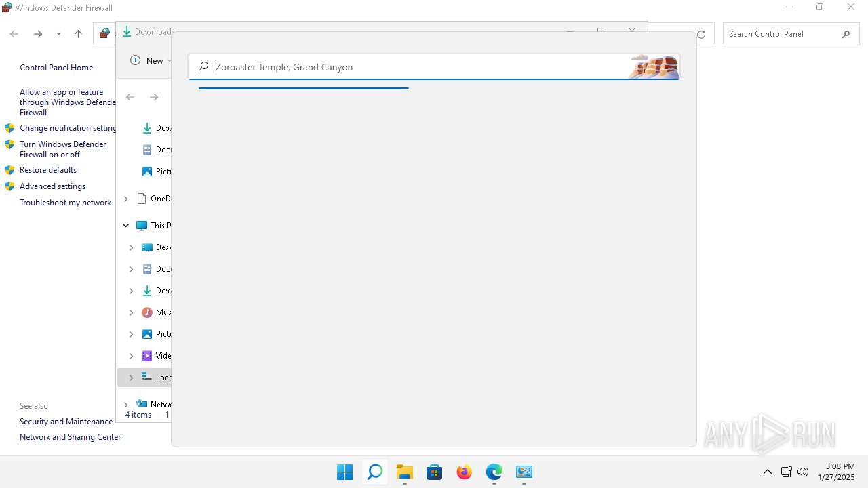The image size is (868, 488).
Task: Click shield icon beside Restore defaults
Action: click(9, 170)
